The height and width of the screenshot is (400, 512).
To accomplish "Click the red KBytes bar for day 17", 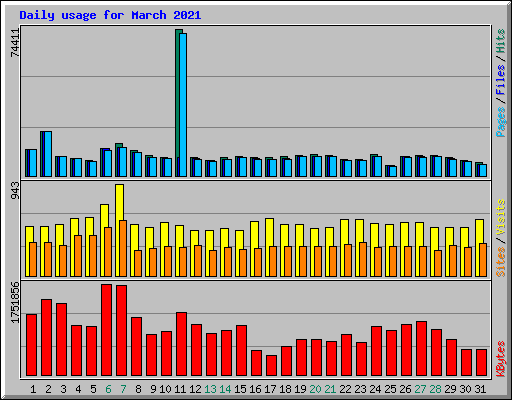I will pyautogui.click(x=271, y=366).
